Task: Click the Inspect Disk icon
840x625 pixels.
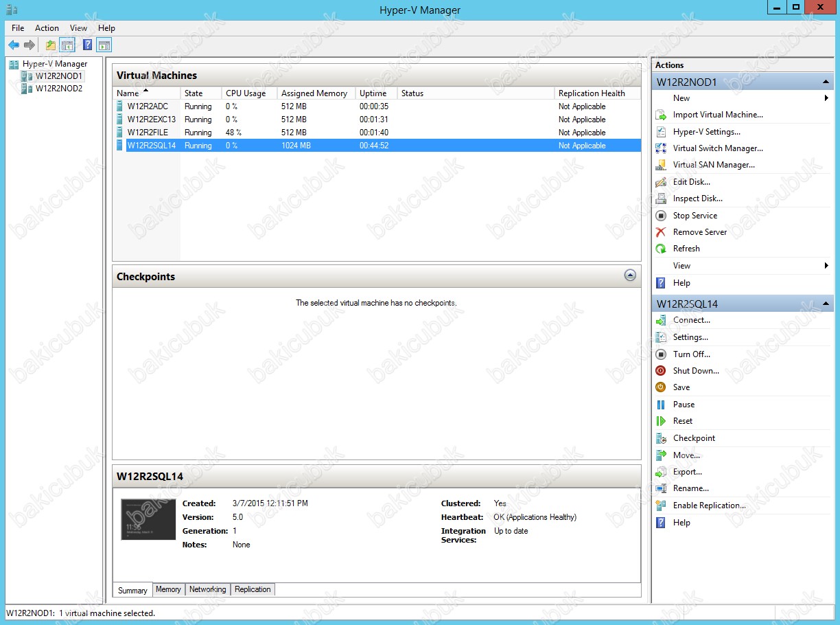Action: (x=661, y=198)
